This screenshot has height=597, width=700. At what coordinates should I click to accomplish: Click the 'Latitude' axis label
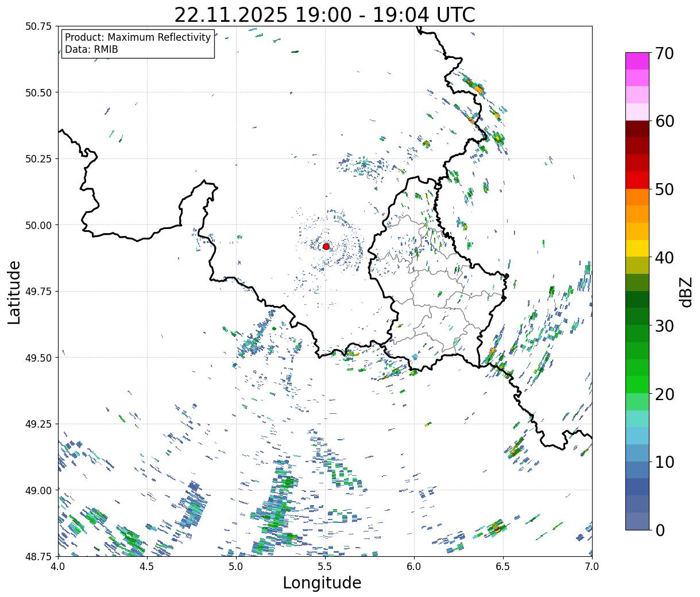[x=14, y=292]
